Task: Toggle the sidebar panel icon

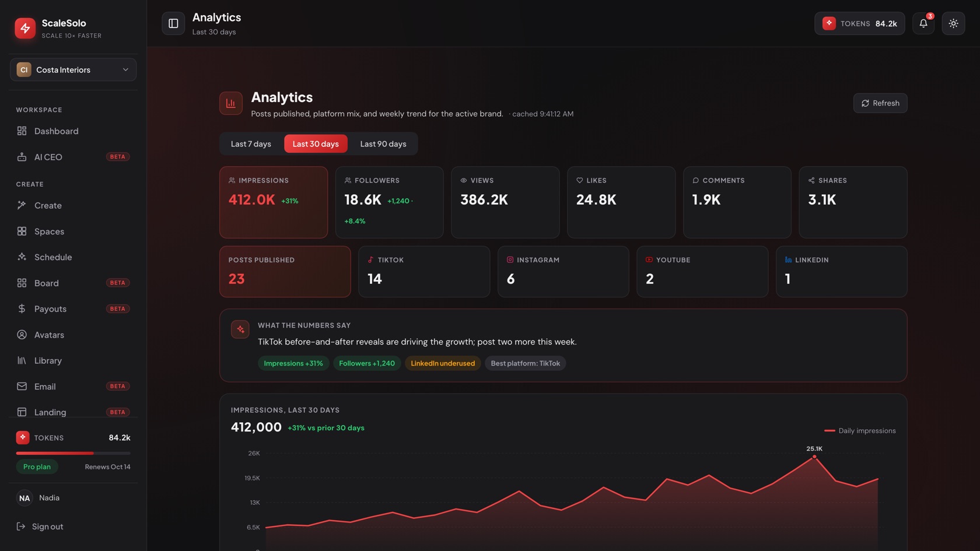Action: pos(173,23)
